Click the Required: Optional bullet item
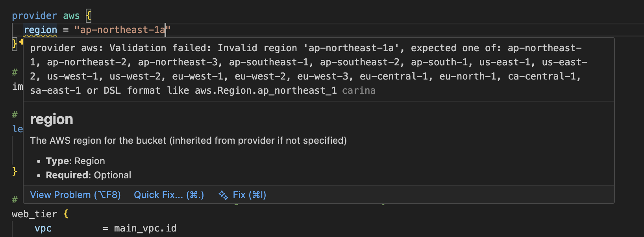This screenshot has width=644, height=237. click(x=88, y=175)
